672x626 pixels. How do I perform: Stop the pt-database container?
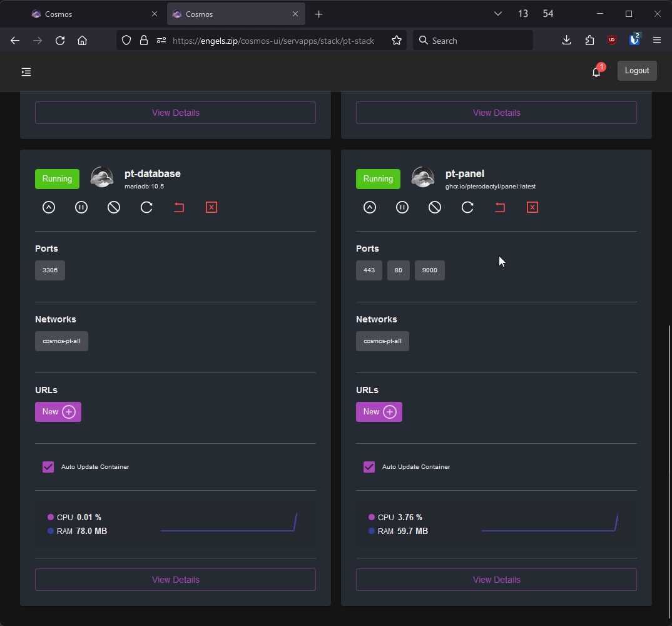coord(114,208)
